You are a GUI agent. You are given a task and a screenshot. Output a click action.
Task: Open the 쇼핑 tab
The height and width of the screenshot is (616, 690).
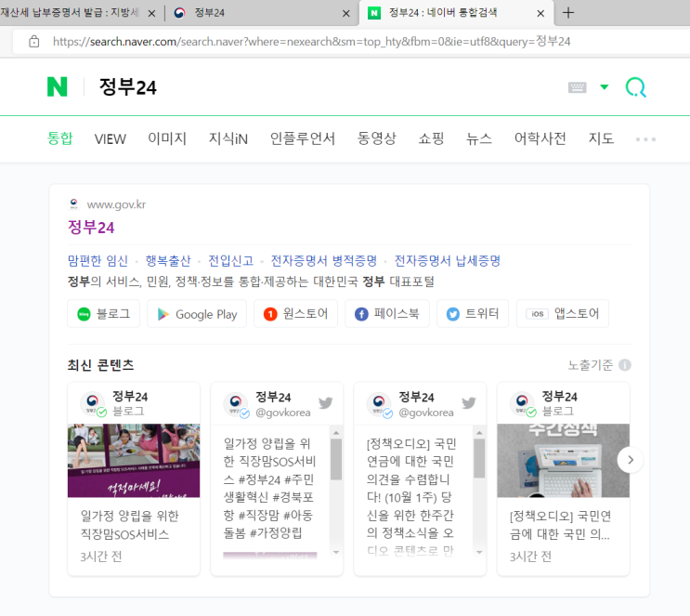tap(431, 138)
